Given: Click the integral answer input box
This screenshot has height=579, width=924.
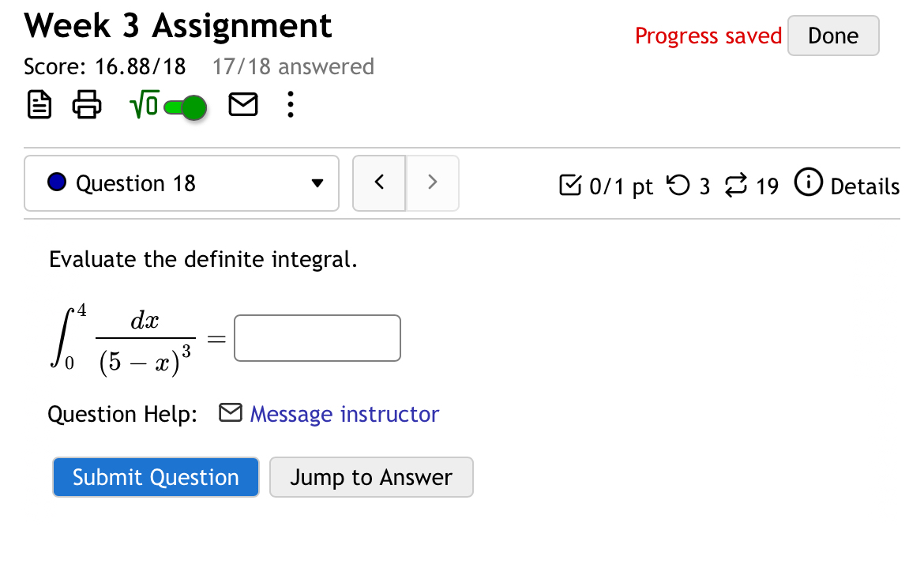Looking at the screenshot, I should coord(317,337).
